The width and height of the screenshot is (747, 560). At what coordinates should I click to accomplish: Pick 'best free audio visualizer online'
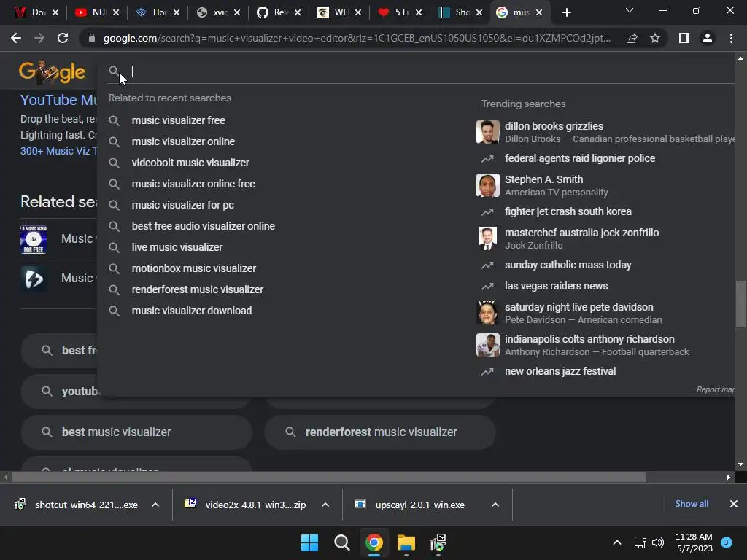[x=203, y=226]
